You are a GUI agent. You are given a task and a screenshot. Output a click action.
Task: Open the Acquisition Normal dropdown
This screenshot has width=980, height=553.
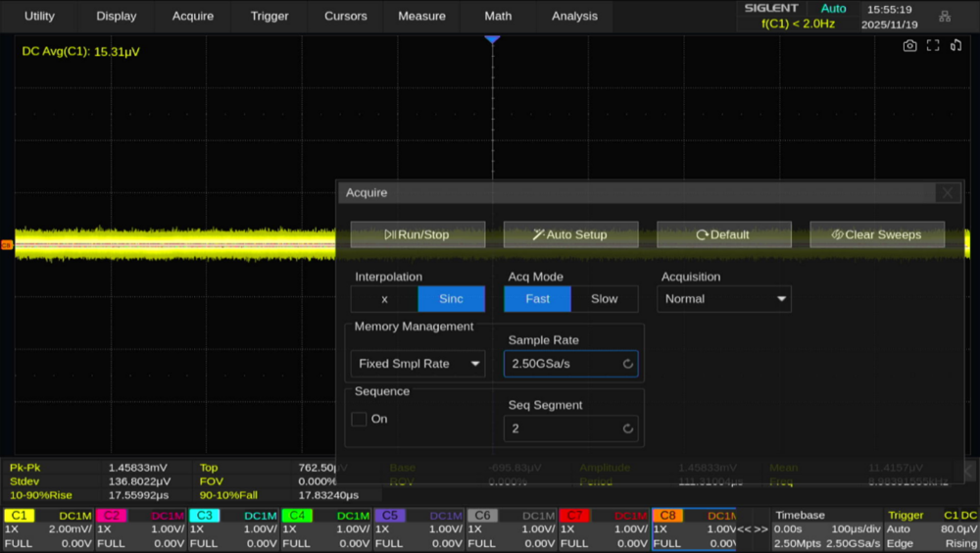[x=725, y=299]
